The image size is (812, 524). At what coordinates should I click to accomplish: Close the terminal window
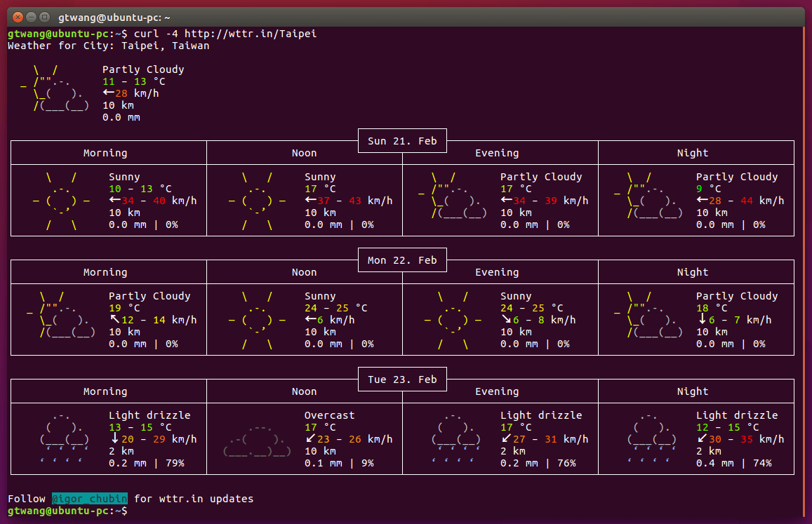[18, 17]
